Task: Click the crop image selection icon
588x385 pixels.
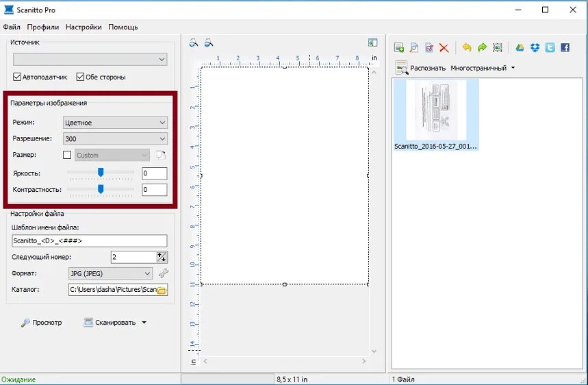Action: tap(497, 47)
